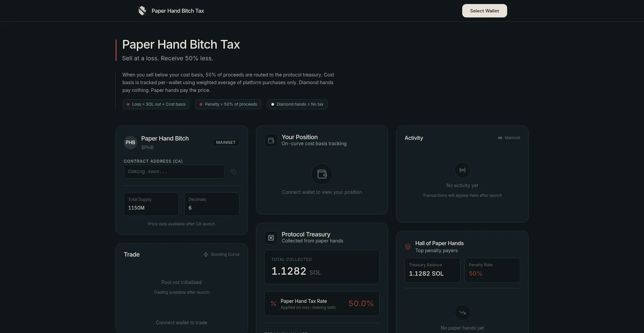Click the Protocol Treasury box icon

[271, 238]
